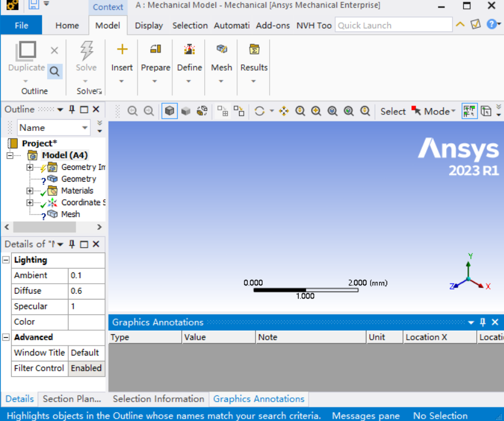This screenshot has width=504, height=421.
Task: Collapse ribbon with the yellow chevron
Action: click(460, 24)
